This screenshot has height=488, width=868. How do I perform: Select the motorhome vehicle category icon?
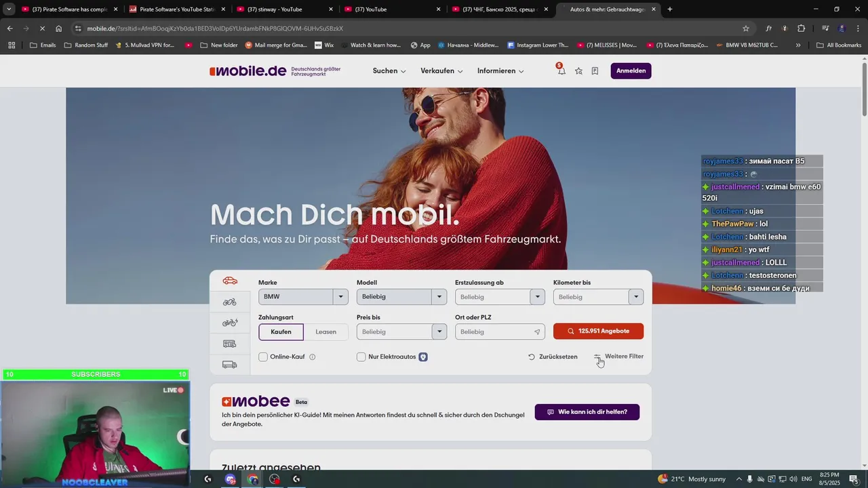230,344
